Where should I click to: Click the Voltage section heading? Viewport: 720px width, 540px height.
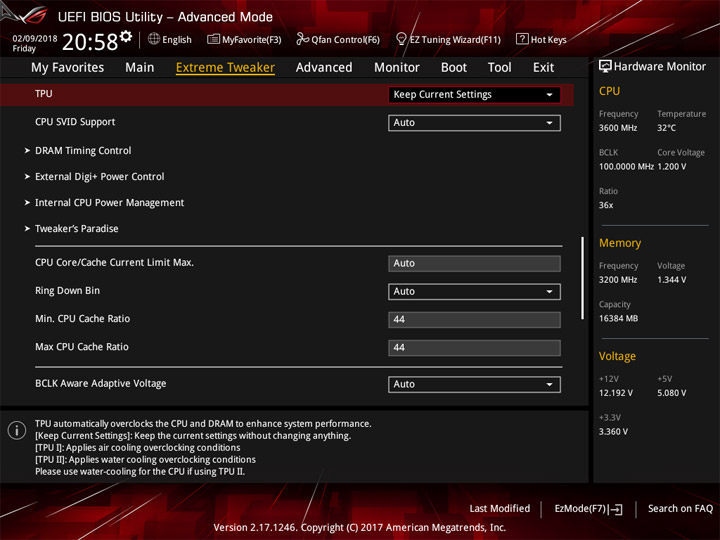[x=617, y=356]
